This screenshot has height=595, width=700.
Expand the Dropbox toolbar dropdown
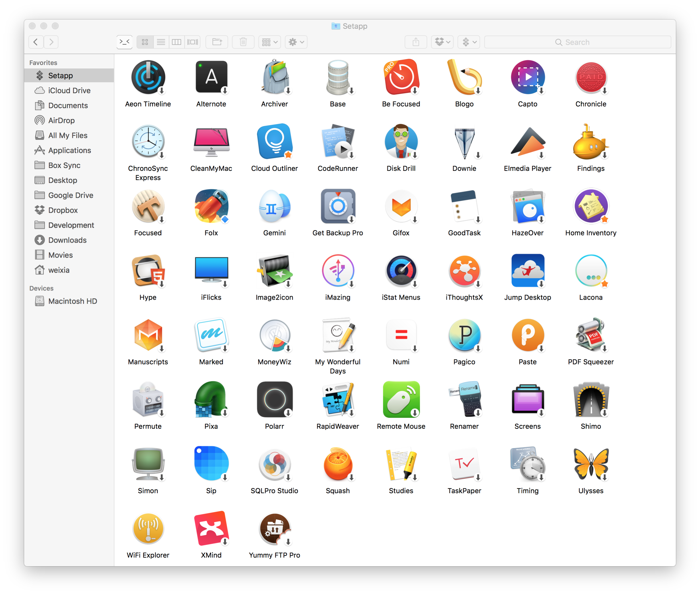tap(442, 42)
